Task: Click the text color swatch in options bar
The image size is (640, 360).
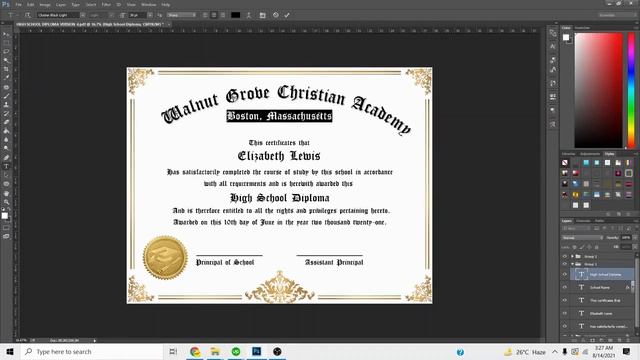Action: pos(236,15)
